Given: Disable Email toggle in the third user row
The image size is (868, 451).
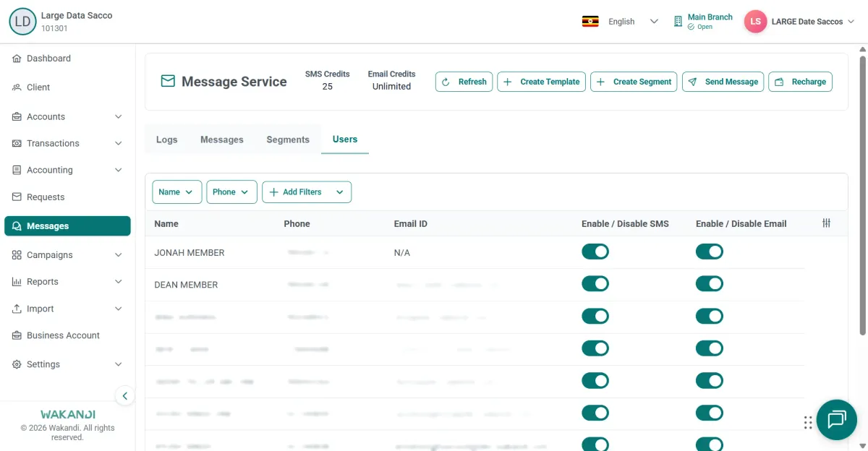Looking at the screenshot, I should pos(710,316).
